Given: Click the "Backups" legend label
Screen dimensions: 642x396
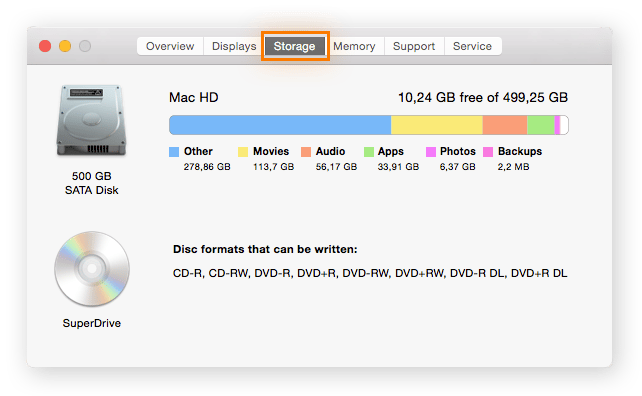Looking at the screenshot, I should (520, 152).
